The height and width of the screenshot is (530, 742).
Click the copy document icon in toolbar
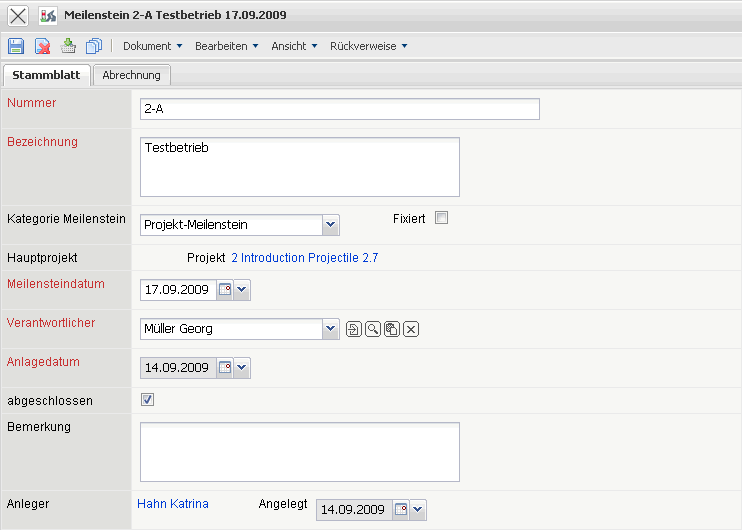coord(94,46)
